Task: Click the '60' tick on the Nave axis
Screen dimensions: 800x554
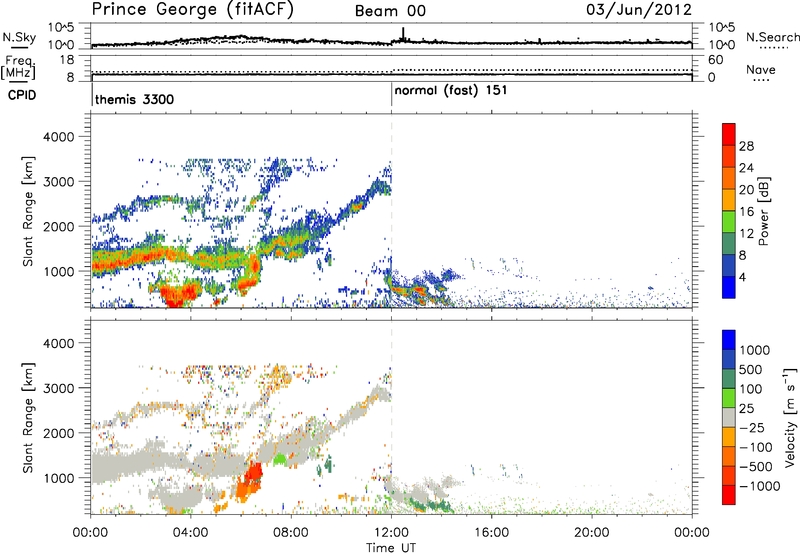Action: tap(715, 60)
